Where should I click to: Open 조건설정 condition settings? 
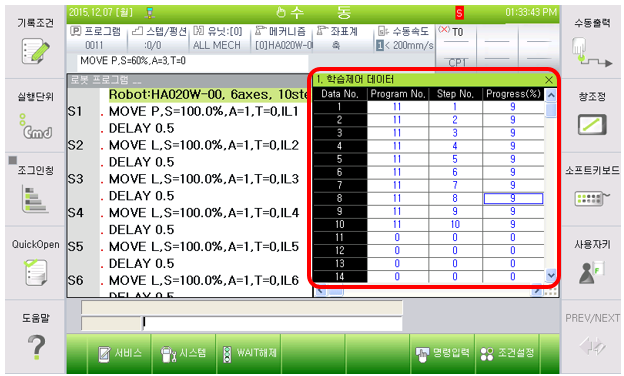(x=507, y=353)
